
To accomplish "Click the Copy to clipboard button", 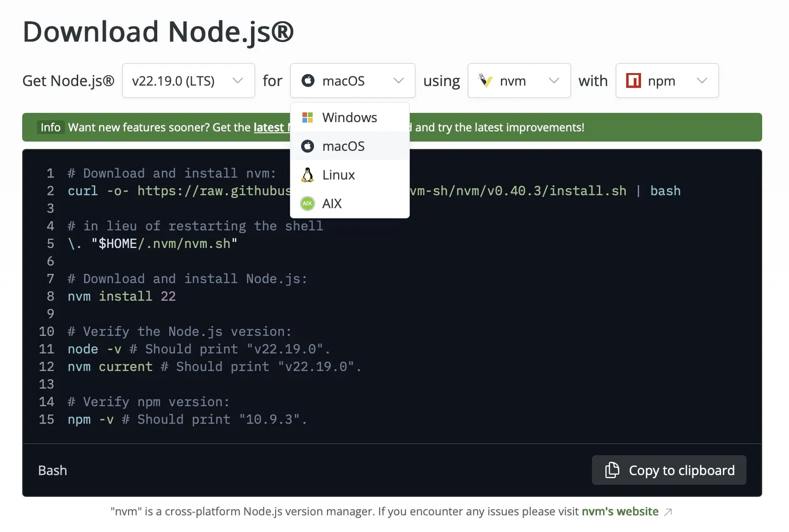I will pyautogui.click(x=669, y=470).
